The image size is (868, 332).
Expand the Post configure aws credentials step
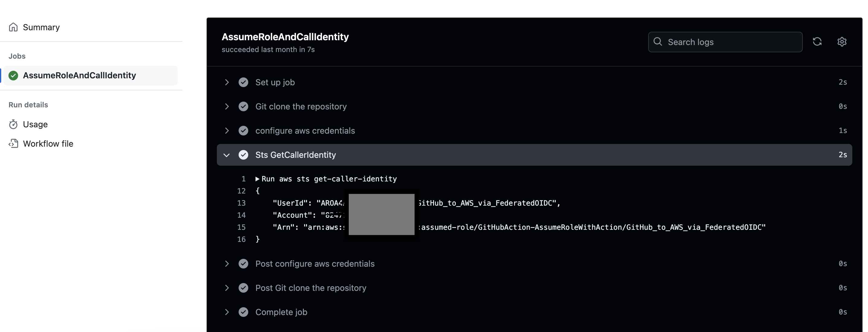click(227, 263)
